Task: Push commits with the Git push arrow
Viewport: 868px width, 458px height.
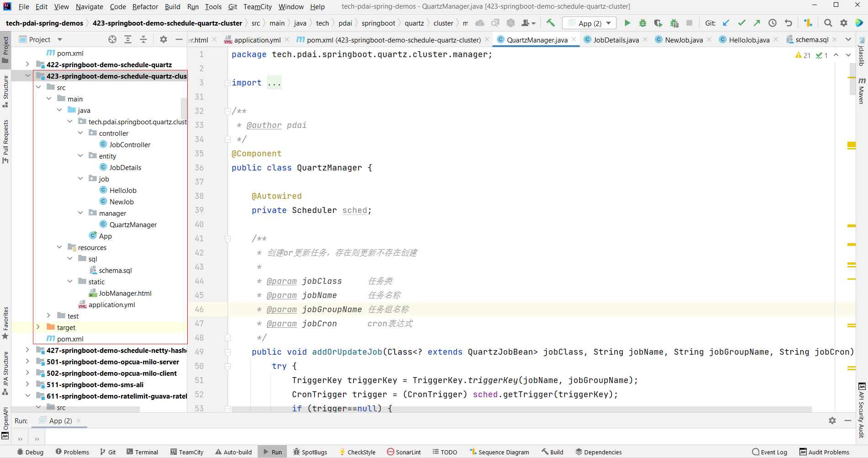Action: [x=757, y=23]
